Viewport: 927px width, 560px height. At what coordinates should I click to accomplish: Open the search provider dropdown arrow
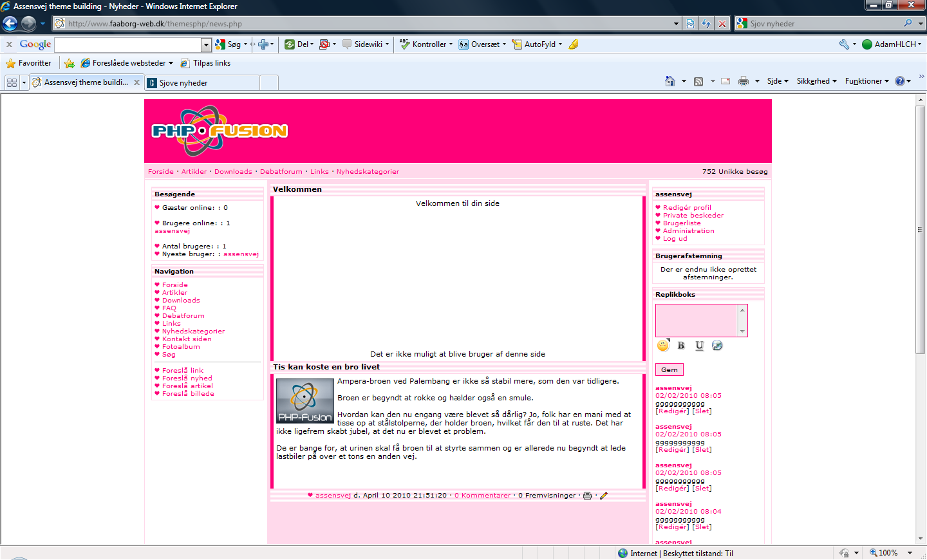click(921, 24)
